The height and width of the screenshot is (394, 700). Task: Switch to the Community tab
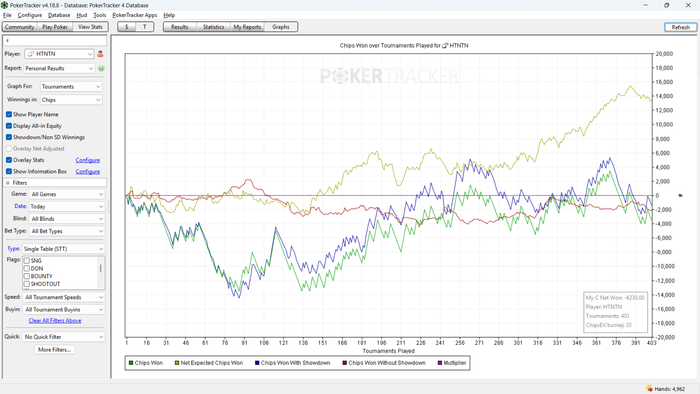20,27
